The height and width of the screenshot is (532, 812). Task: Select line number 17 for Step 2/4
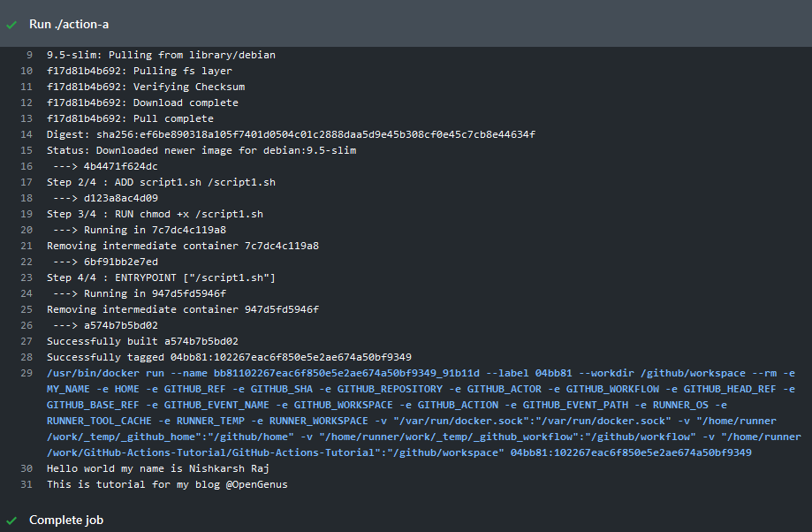click(x=27, y=182)
